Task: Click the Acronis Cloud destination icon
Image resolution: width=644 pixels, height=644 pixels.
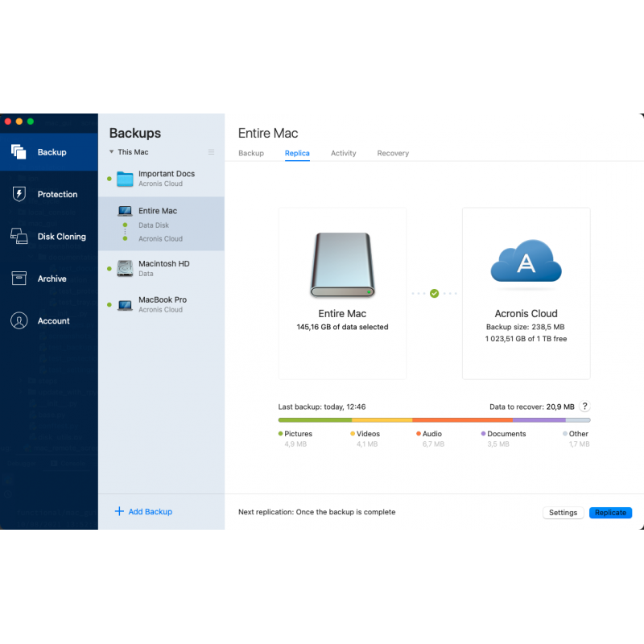Action: 526,264
